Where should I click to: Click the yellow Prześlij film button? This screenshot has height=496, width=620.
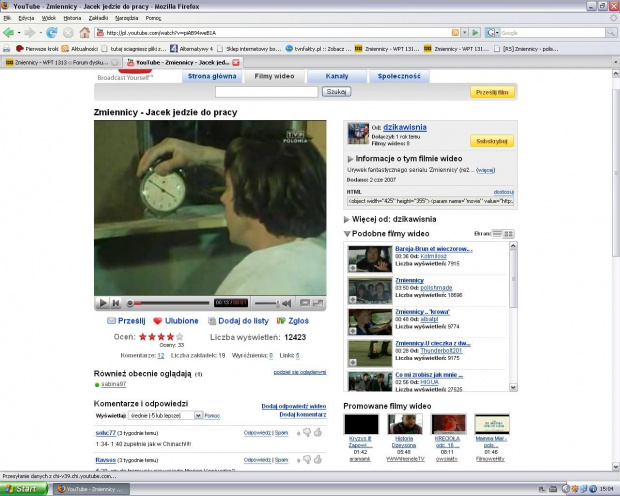click(492, 92)
